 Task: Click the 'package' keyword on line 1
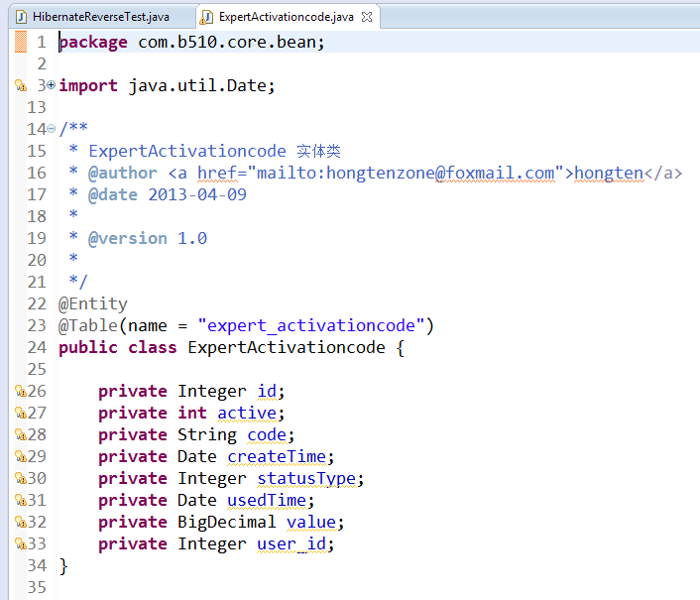coord(93,43)
